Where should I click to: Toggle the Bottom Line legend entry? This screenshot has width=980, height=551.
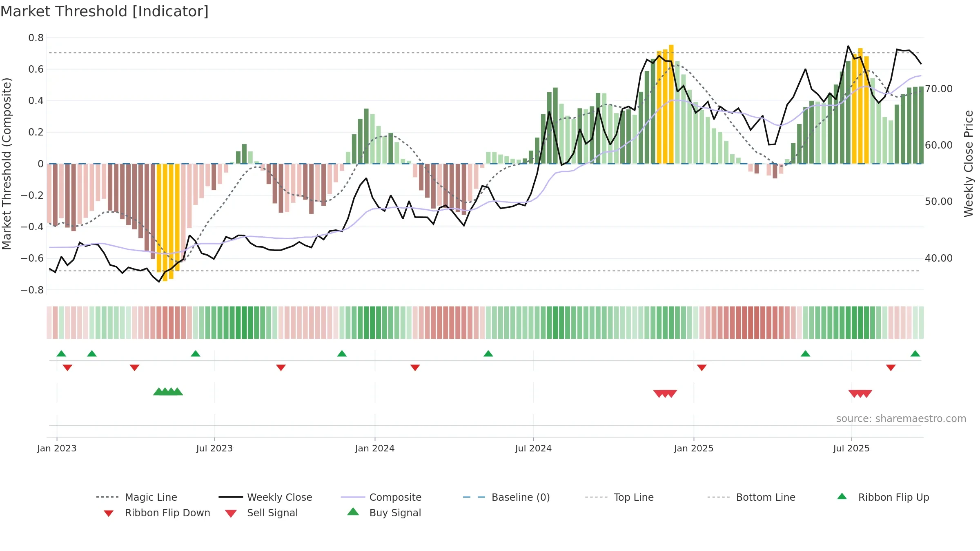pyautogui.click(x=751, y=497)
